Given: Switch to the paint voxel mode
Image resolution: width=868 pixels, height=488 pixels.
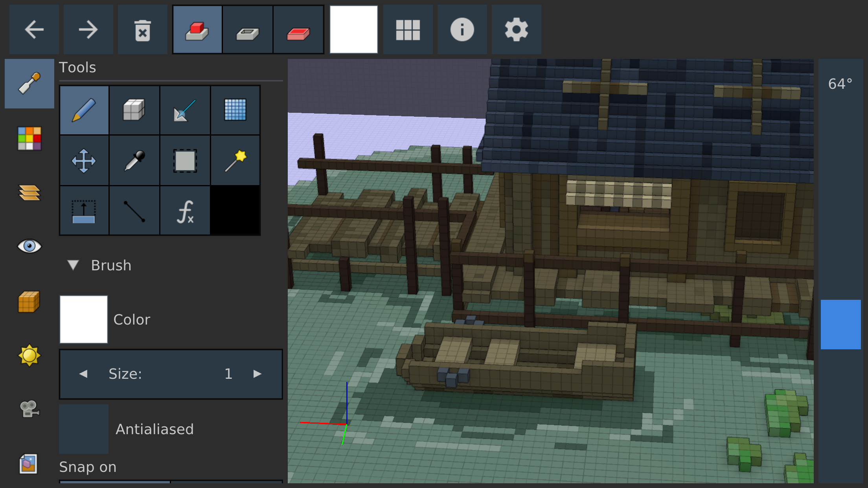Looking at the screenshot, I should tap(298, 30).
